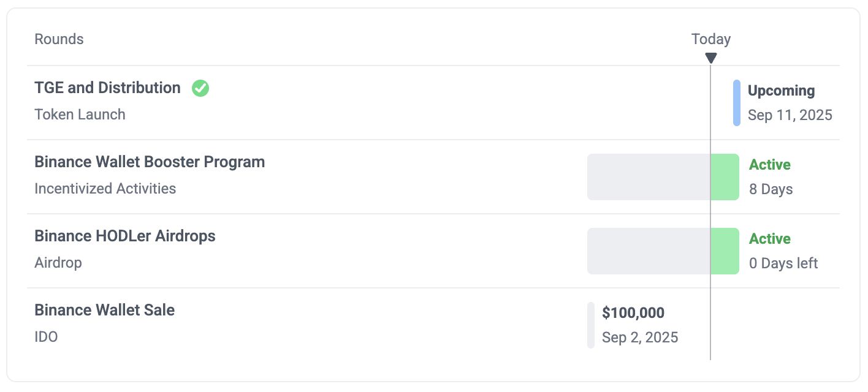Click the green HODLer Airdrops active bar

725,251
